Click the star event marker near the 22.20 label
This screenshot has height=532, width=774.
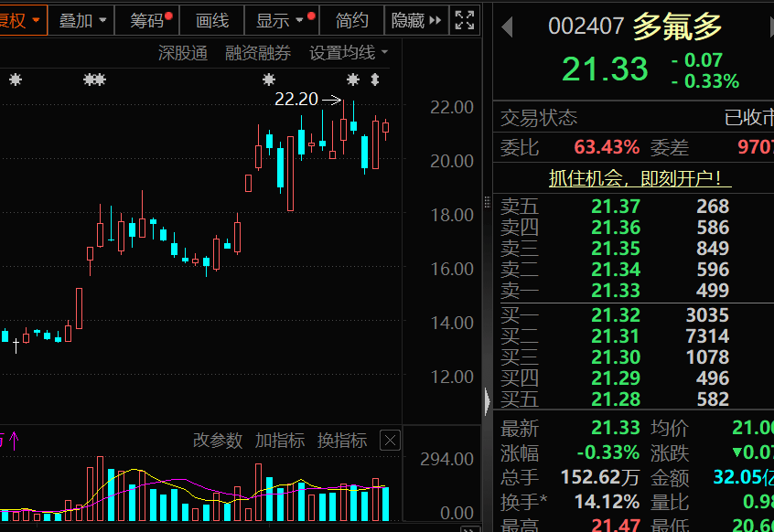click(x=353, y=80)
